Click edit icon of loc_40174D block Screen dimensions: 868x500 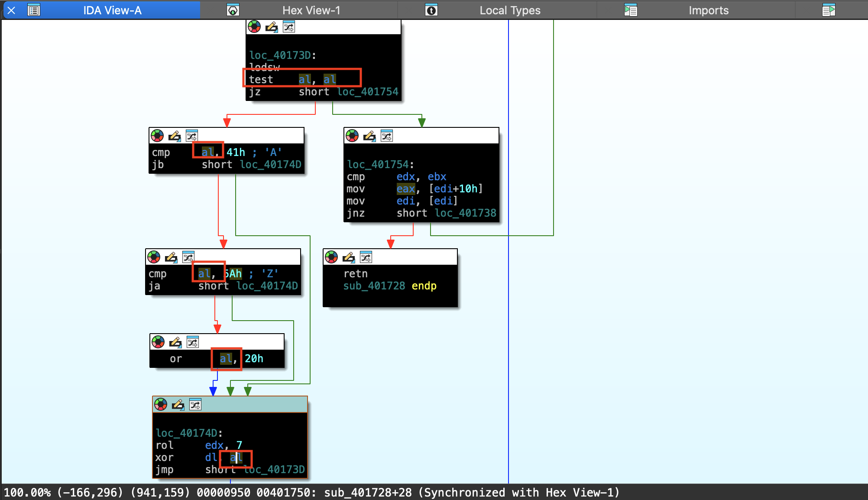point(178,405)
